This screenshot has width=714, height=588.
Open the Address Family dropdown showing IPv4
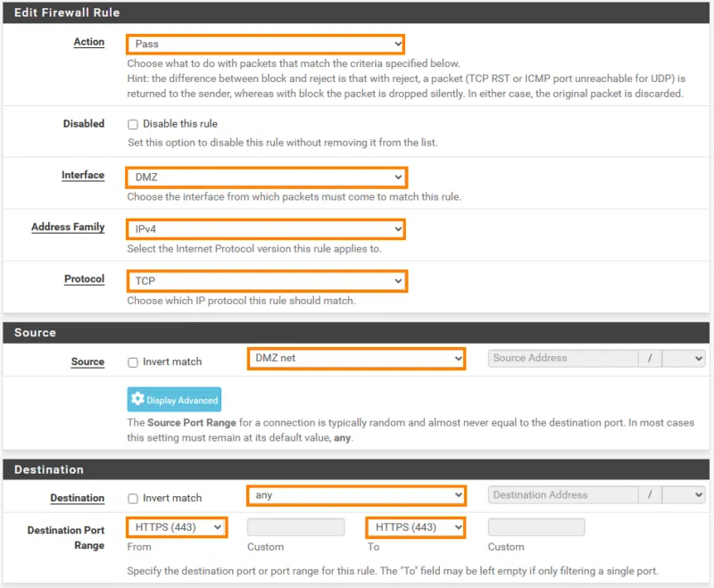point(265,229)
